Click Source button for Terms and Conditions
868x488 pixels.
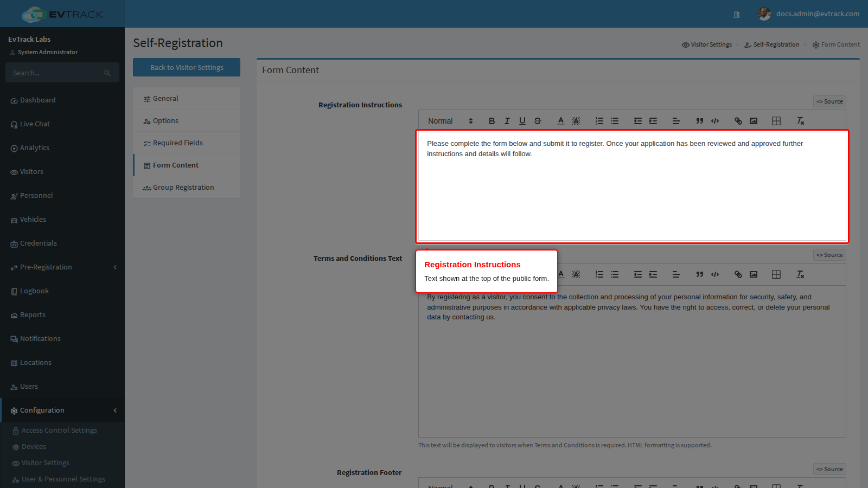click(x=829, y=255)
